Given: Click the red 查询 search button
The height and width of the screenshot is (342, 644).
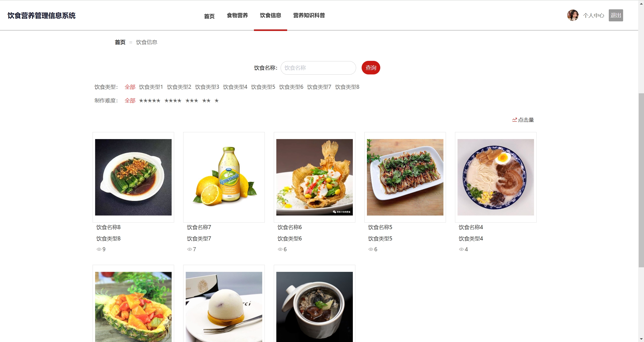Looking at the screenshot, I should [x=371, y=68].
